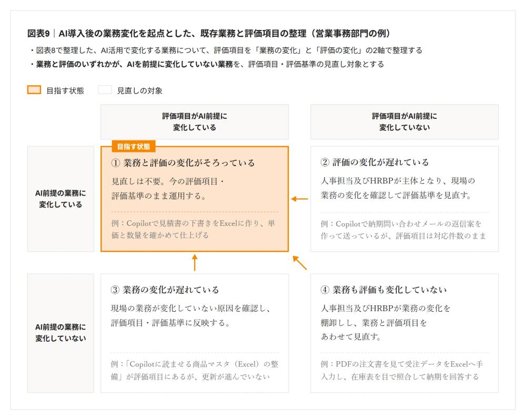This screenshot has width=526, height=420.
Task: Click heading ④ 業務も評価も変化していない
Action: point(384,290)
